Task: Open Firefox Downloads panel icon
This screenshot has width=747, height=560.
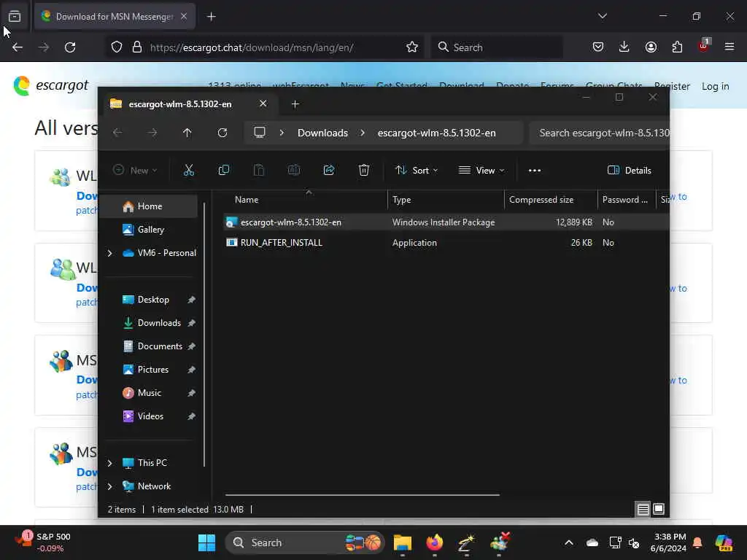Action: [x=624, y=47]
